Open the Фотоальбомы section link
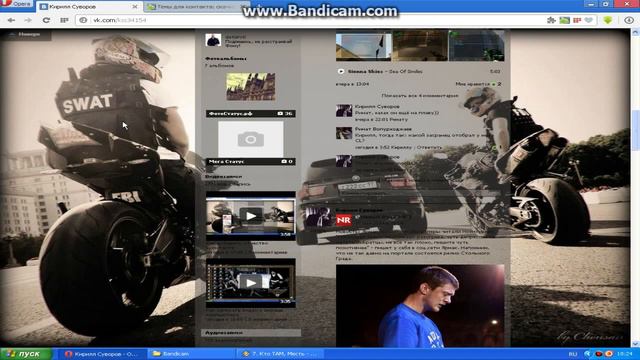Screen dimensions: 640x360 226,58
